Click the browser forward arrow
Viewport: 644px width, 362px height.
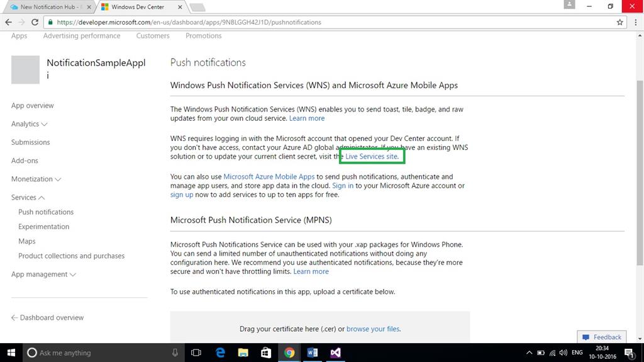click(21, 22)
